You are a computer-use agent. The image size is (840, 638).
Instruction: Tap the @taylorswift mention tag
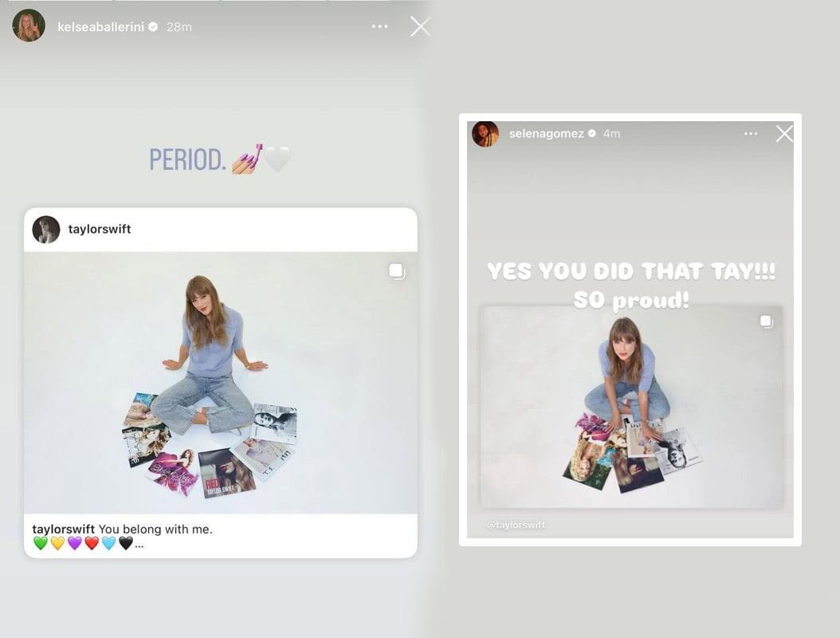[516, 525]
